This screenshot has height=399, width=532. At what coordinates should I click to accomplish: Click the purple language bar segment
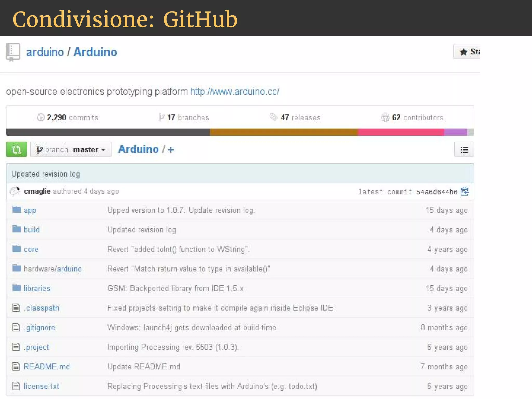[456, 132]
